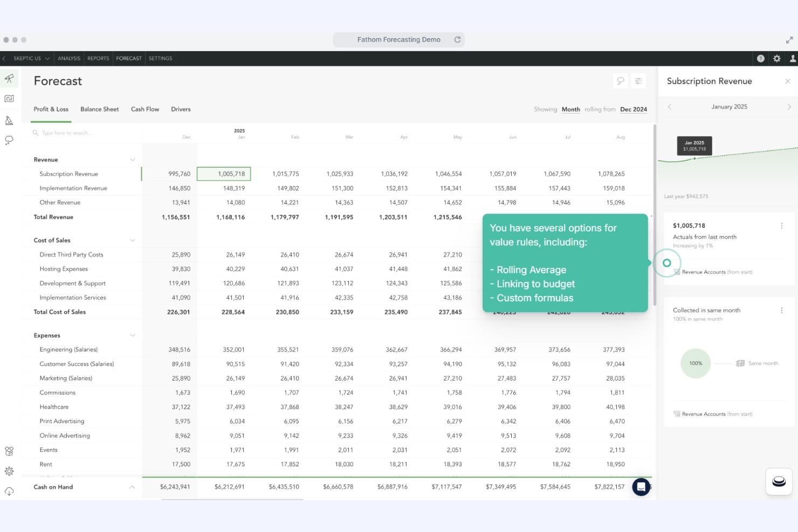798x532 pixels.
Task: Click the thought bubble icon above the forecast table
Action: [620, 80]
